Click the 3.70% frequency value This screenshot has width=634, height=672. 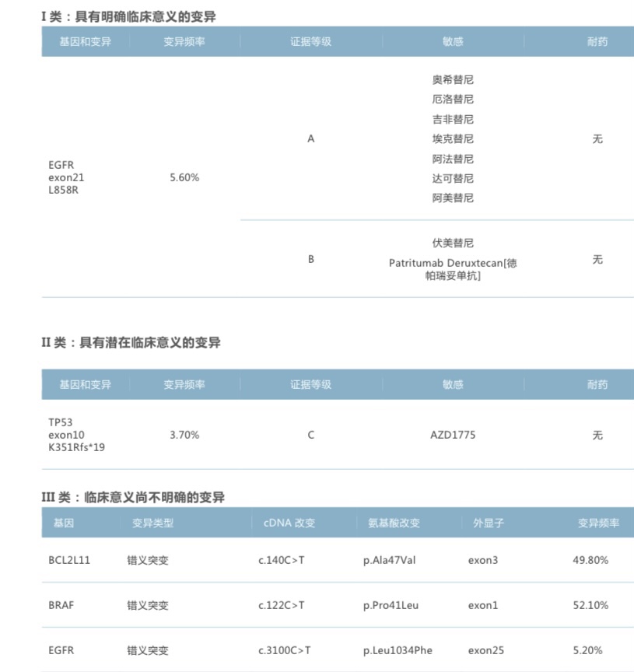[184, 435]
